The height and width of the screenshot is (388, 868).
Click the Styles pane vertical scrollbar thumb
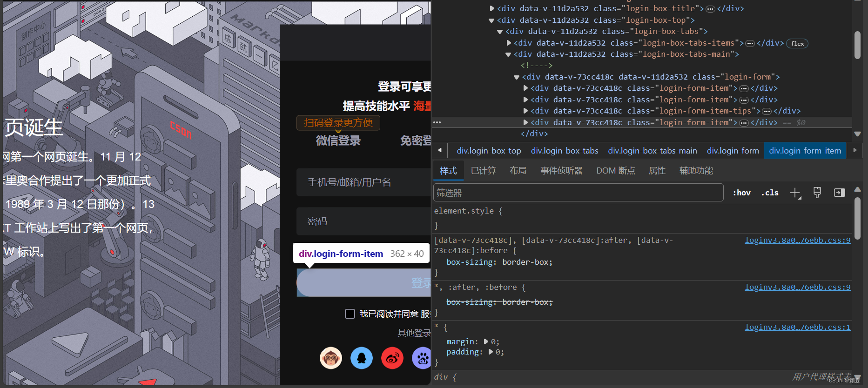pos(857,219)
